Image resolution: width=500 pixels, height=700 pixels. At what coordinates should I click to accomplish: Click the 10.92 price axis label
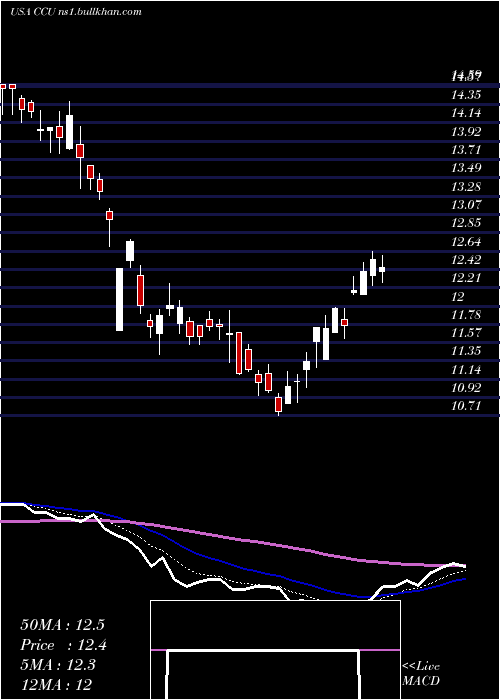click(466, 388)
